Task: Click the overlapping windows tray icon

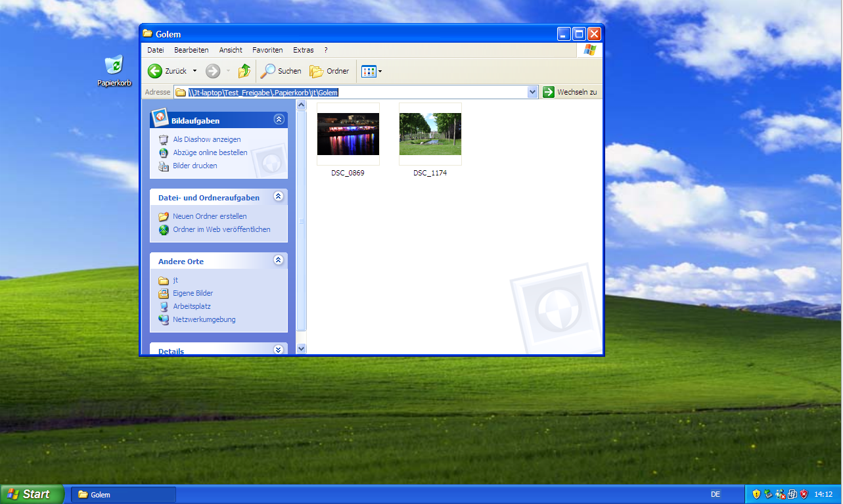Action: click(792, 494)
